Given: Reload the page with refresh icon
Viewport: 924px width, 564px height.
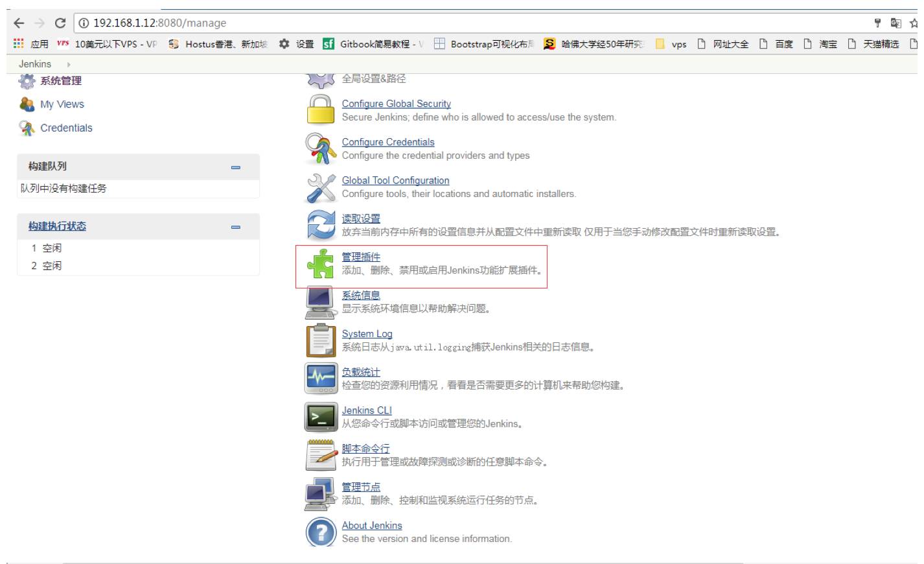Looking at the screenshot, I should (x=60, y=23).
